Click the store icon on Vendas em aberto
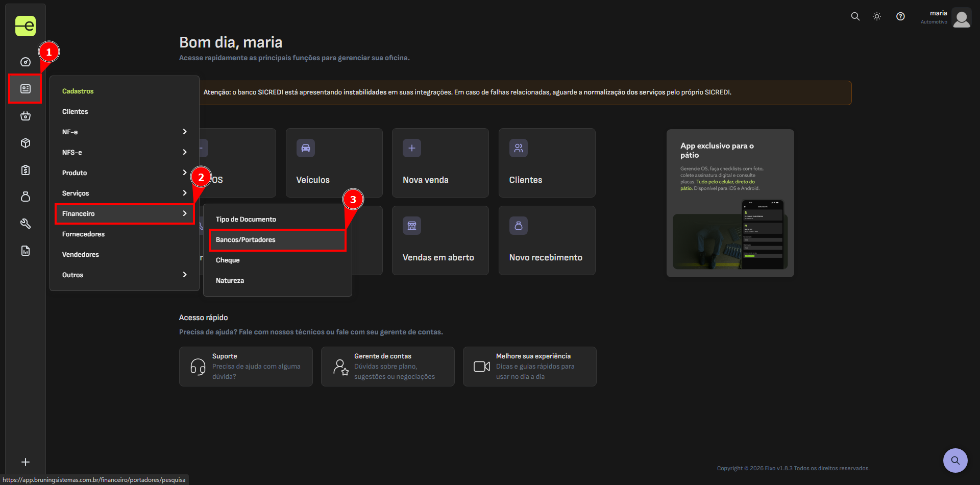The height and width of the screenshot is (485, 980). [x=412, y=226]
